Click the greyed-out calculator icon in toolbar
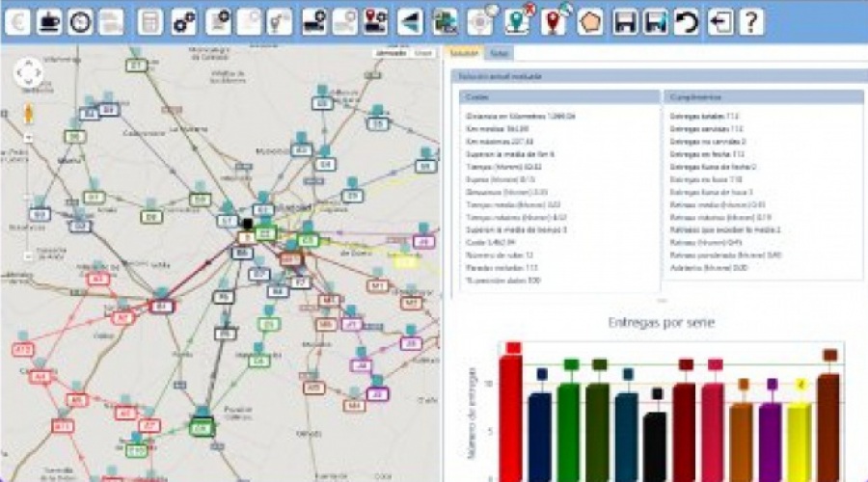Viewport: 868px width, 482px height. click(150, 22)
